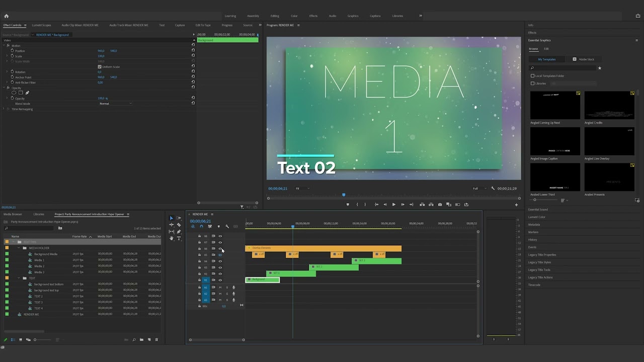Hide track V6 with eye icon
644x362 pixels.
220,249
